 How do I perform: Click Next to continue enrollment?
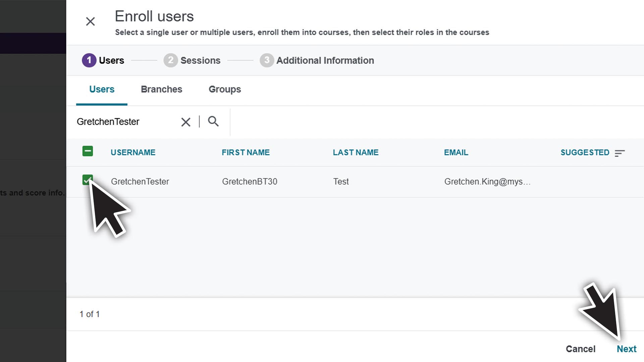tap(627, 349)
